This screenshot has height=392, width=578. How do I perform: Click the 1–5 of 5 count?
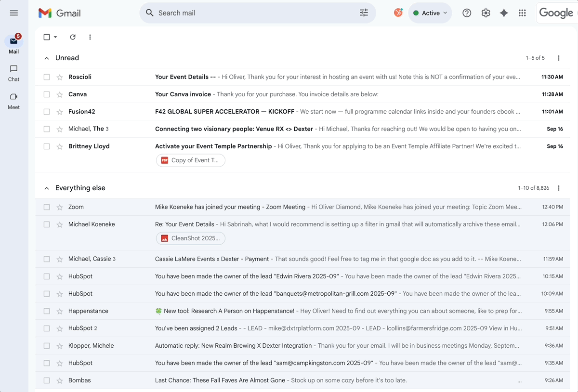[535, 58]
